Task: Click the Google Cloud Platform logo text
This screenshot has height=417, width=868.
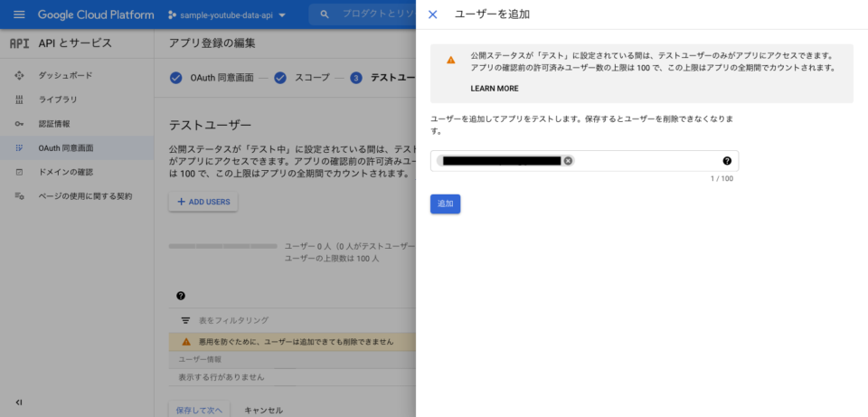Action: point(96,14)
